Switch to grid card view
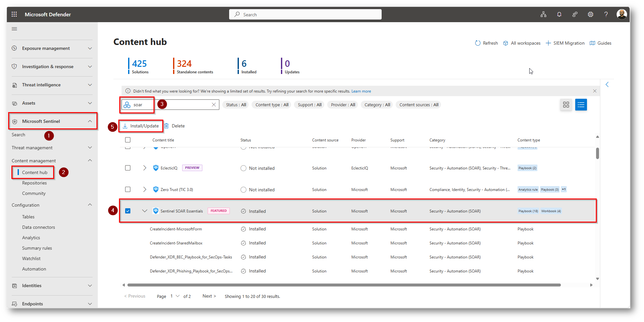Screen dimensions: 644x322 tap(566, 105)
